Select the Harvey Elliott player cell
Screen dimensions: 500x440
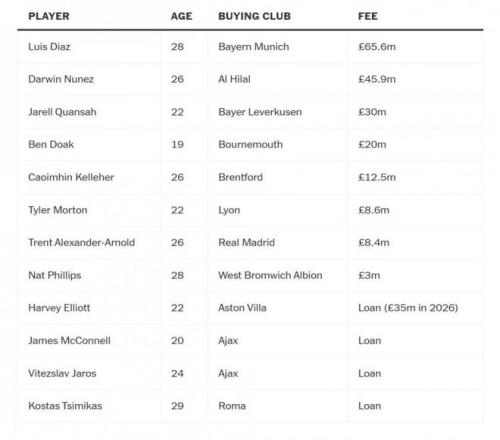(x=59, y=308)
